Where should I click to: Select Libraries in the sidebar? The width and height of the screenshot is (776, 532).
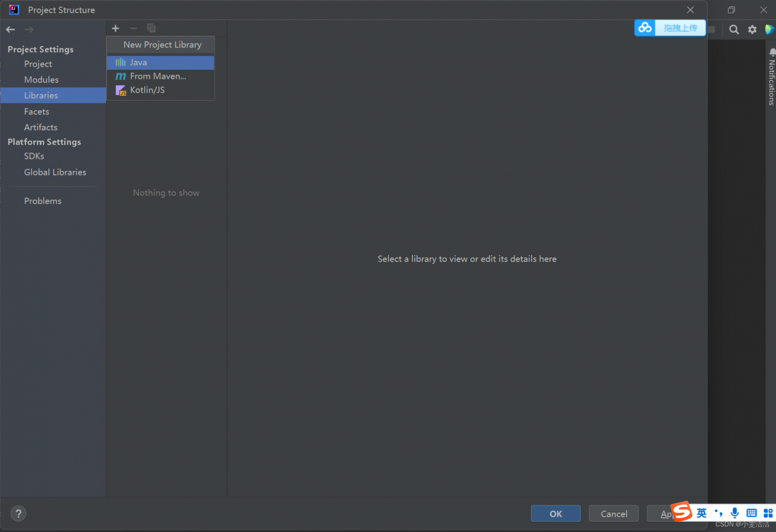coord(53,95)
